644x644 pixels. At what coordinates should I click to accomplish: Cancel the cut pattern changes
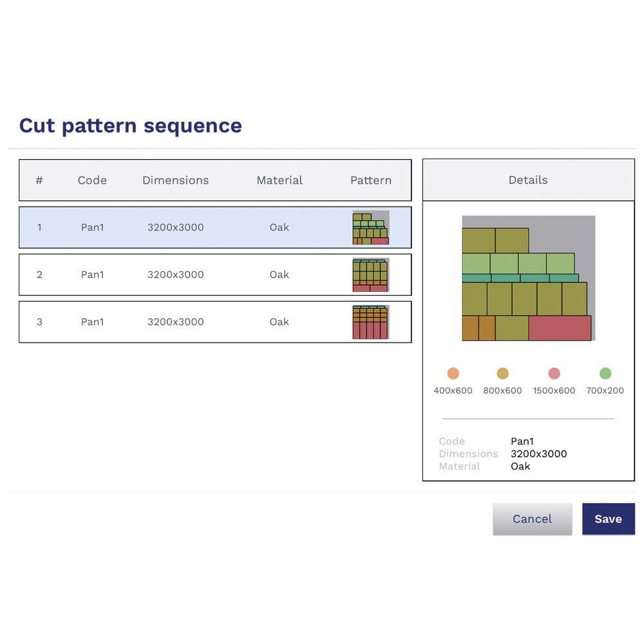pos(532,518)
